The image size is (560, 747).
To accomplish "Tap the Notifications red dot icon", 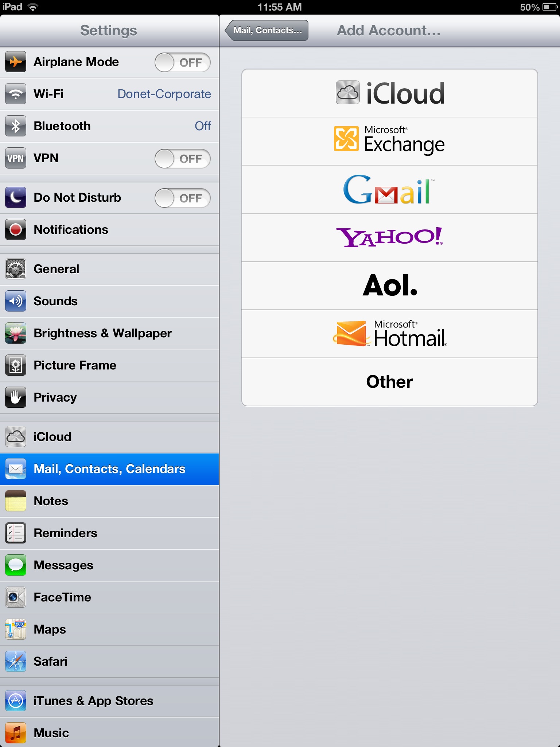I will point(16,229).
